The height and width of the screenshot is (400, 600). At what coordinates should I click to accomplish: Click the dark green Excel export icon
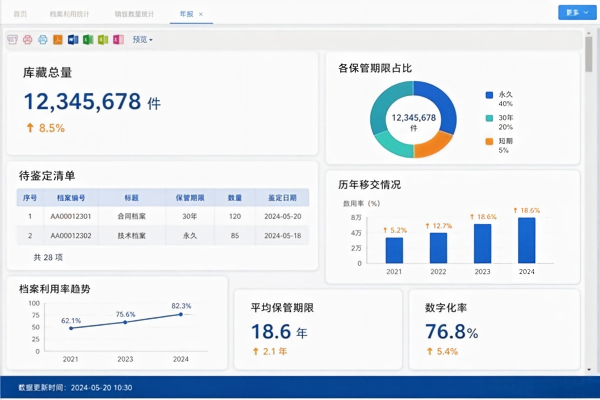pyautogui.click(x=88, y=39)
